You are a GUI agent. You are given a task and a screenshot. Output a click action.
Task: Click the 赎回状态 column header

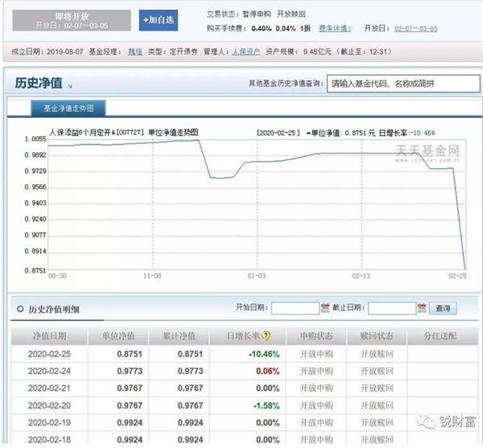point(377,336)
